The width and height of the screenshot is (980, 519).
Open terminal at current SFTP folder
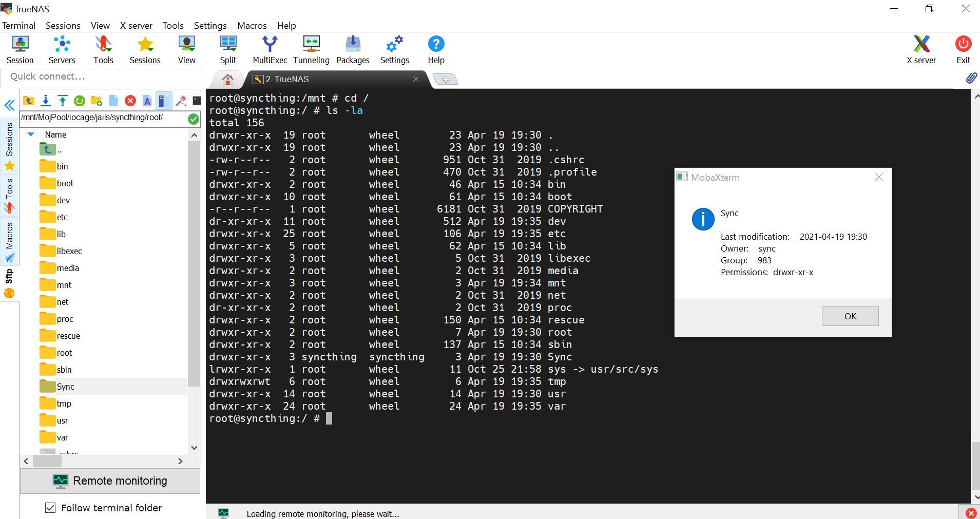coord(197,101)
